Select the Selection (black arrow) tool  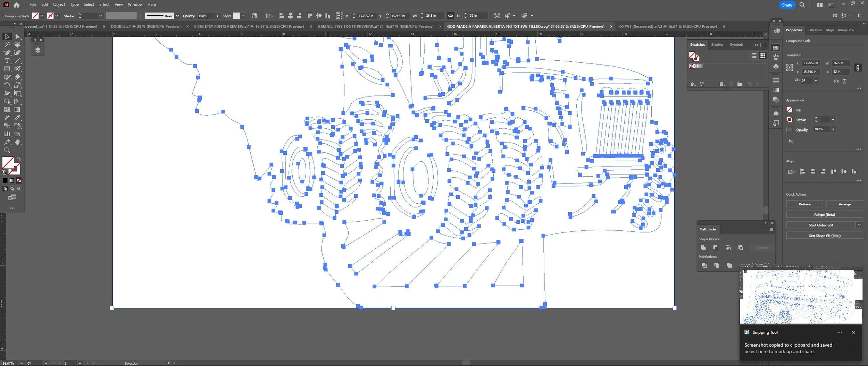coord(7,36)
